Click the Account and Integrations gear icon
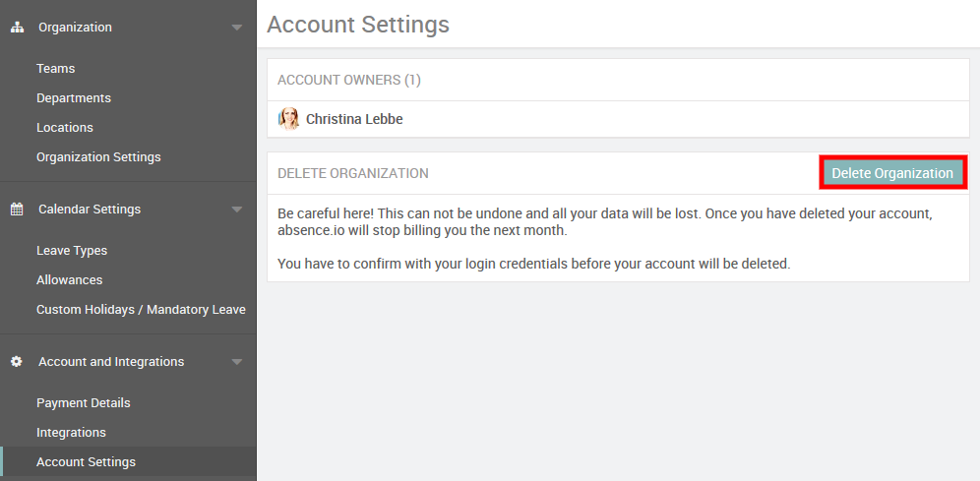This screenshot has width=980, height=481. (17, 362)
